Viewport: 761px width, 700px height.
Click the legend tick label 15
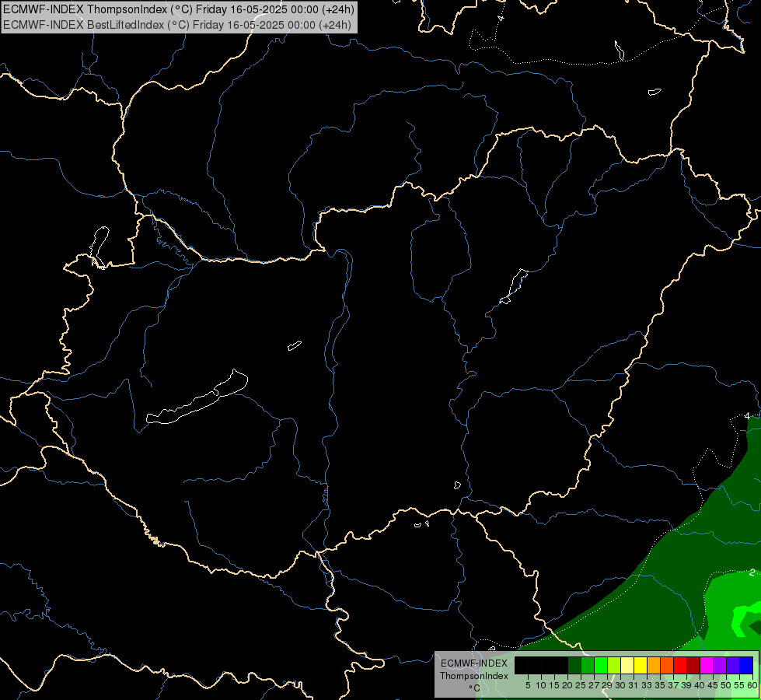coord(554,685)
